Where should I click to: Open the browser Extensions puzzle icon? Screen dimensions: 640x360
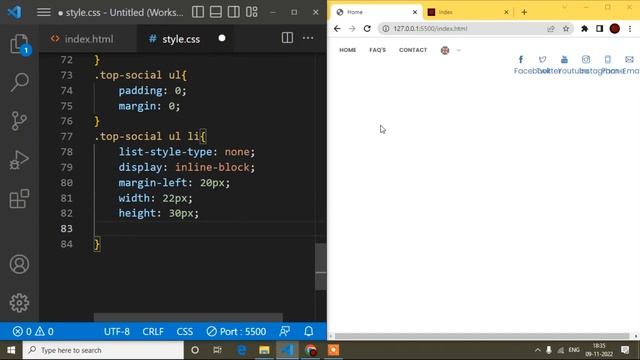(x=584, y=29)
